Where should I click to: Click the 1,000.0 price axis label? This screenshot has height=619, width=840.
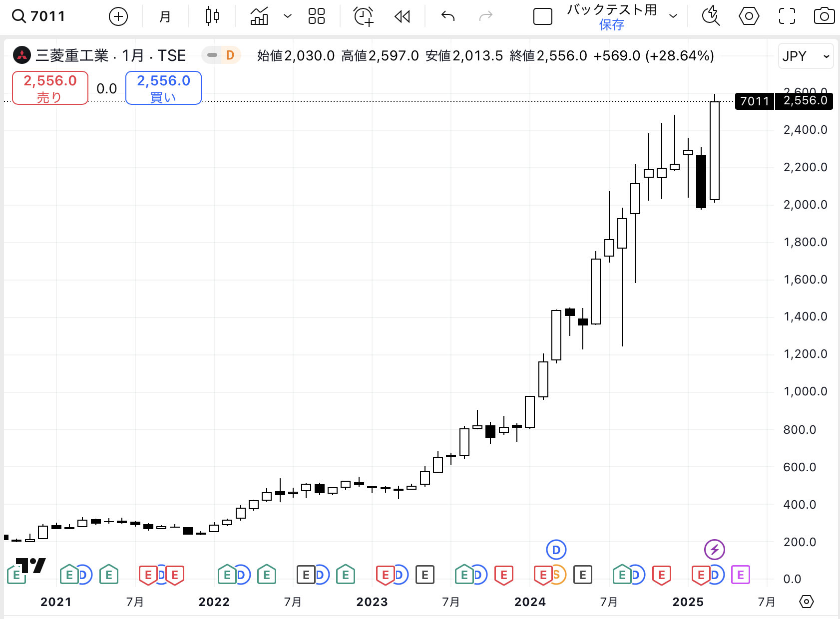click(x=805, y=391)
